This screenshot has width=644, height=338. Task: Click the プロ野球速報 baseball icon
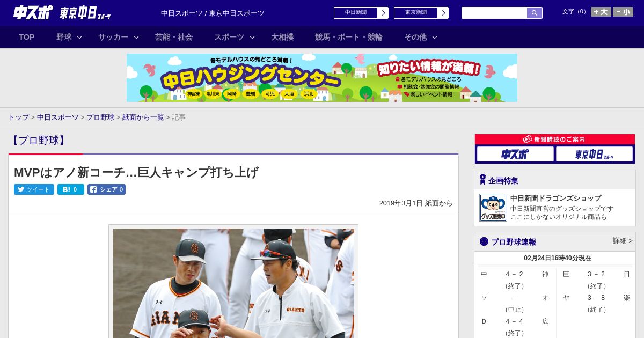[484, 241]
